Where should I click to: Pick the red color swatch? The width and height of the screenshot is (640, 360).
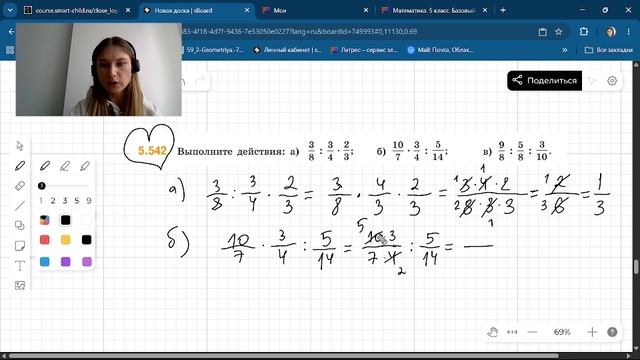pos(44,240)
